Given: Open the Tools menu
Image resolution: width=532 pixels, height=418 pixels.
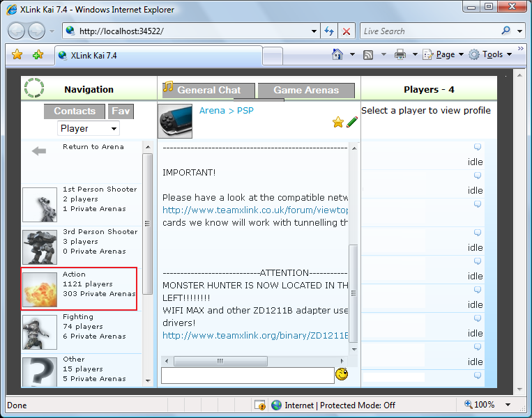Looking at the screenshot, I should (x=490, y=54).
